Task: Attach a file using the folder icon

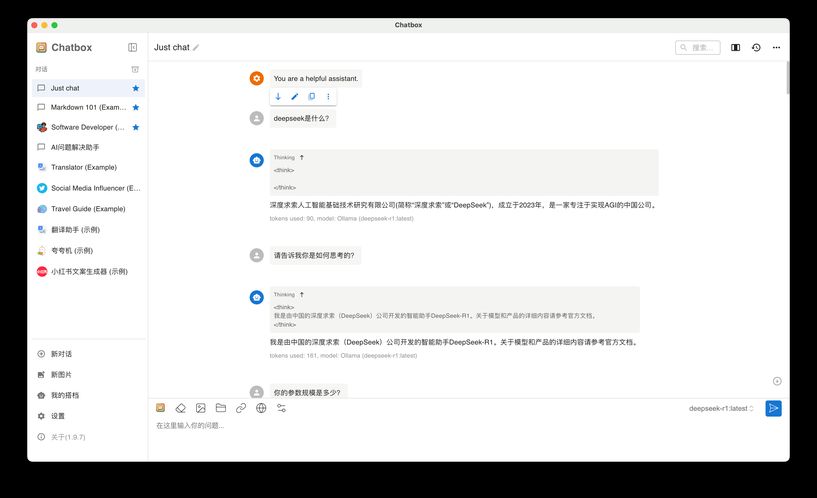Action: point(221,408)
